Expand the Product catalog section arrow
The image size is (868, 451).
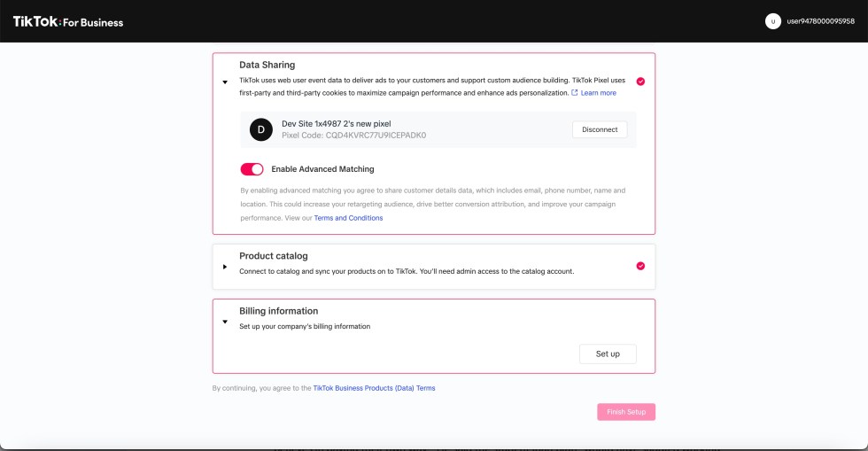[x=225, y=266]
